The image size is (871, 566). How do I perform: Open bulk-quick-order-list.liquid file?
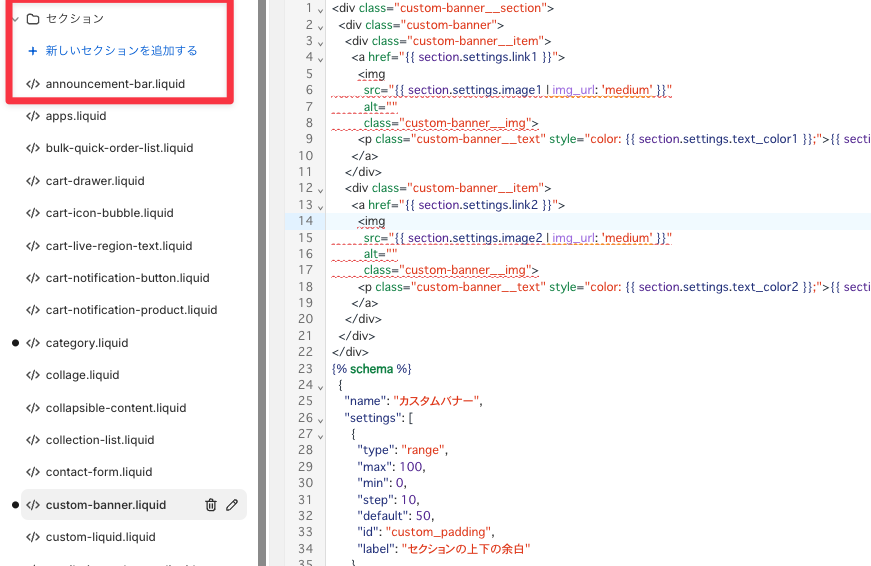pyautogui.click(x=119, y=148)
